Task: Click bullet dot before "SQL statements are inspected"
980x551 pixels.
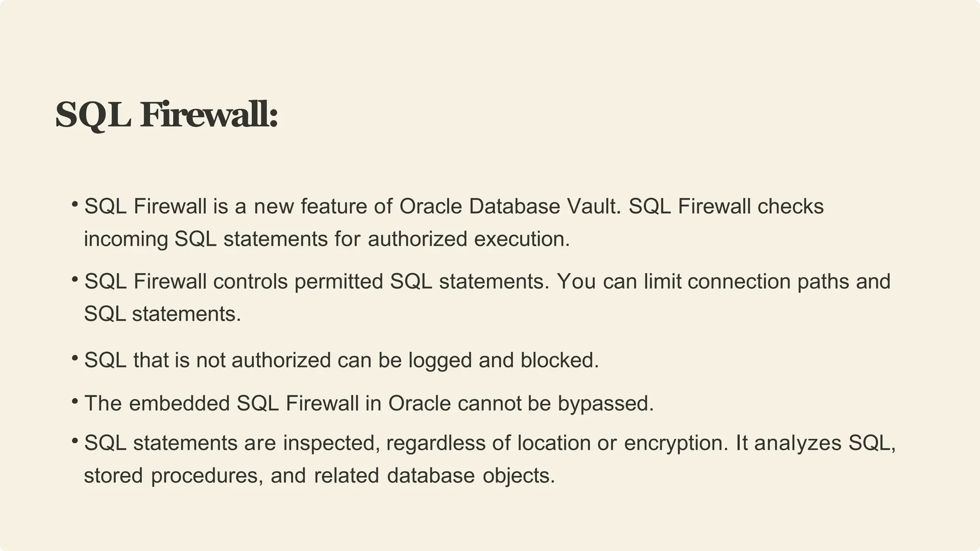Action: 74,441
